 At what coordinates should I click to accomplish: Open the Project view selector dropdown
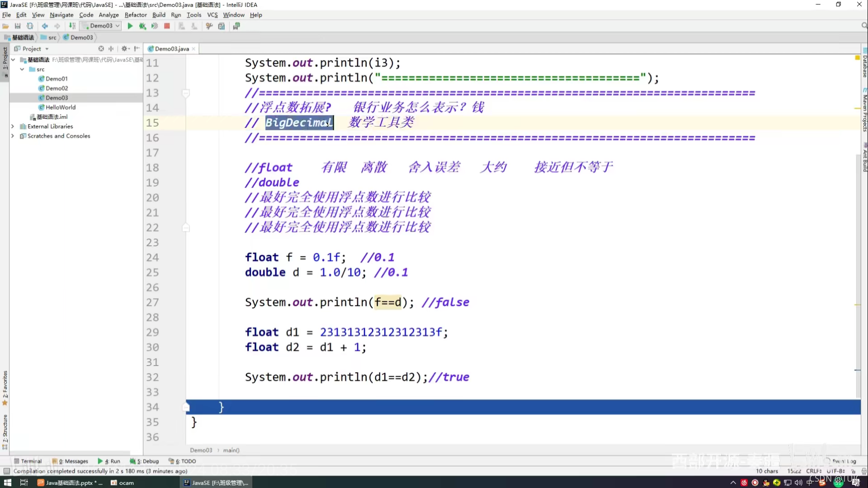click(x=32, y=49)
